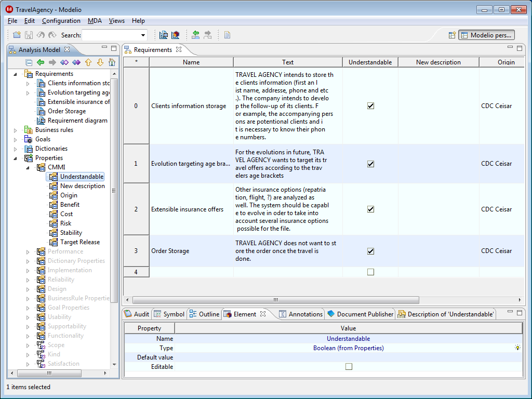Check the Understandable box in row 4
The height and width of the screenshot is (399, 532).
tap(370, 272)
